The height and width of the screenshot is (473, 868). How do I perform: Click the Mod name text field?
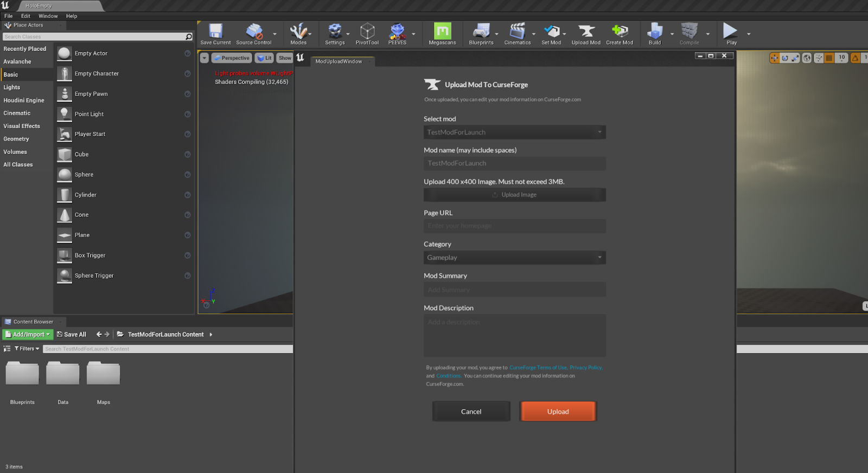tap(514, 163)
